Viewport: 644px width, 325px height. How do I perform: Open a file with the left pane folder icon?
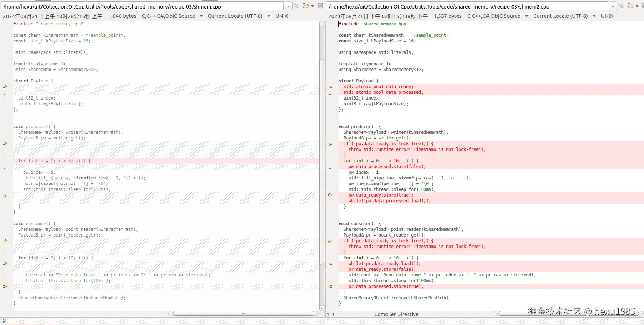click(x=306, y=6)
